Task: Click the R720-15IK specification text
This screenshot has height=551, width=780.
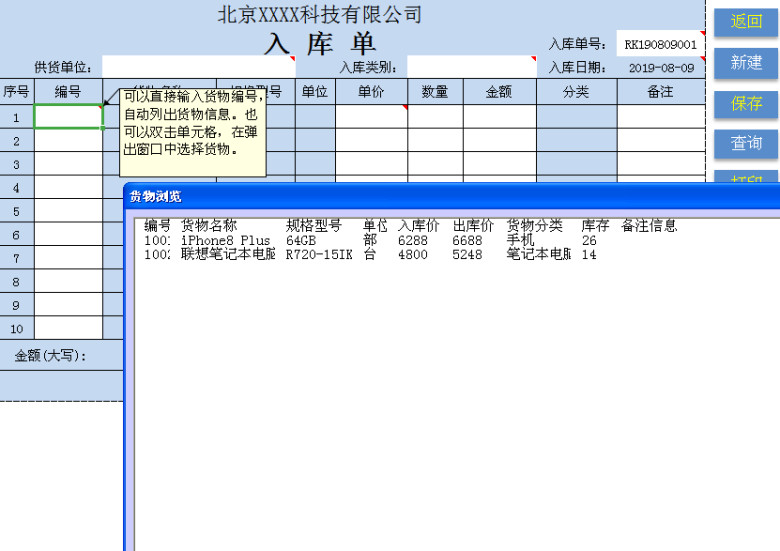Action: (x=319, y=255)
